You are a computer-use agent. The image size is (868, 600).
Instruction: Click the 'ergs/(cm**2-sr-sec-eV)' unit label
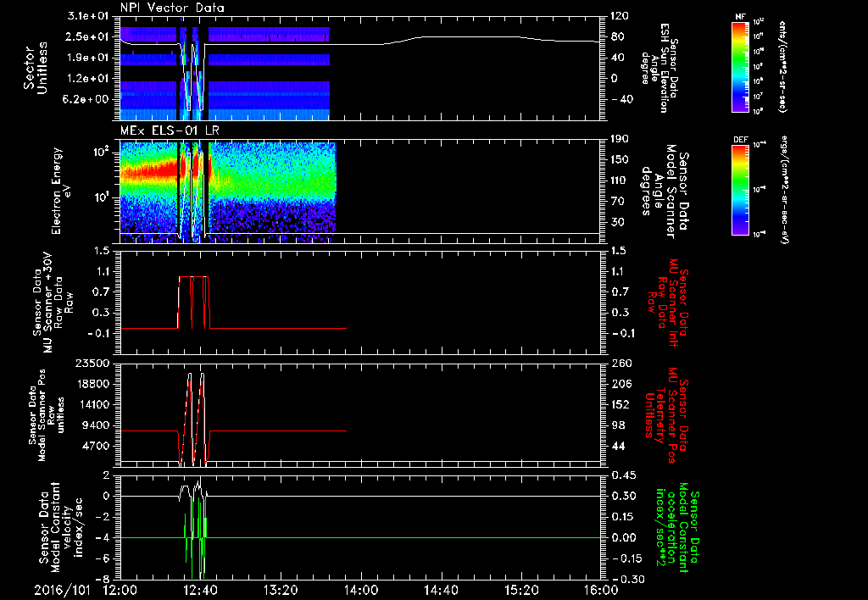pyautogui.click(x=784, y=189)
